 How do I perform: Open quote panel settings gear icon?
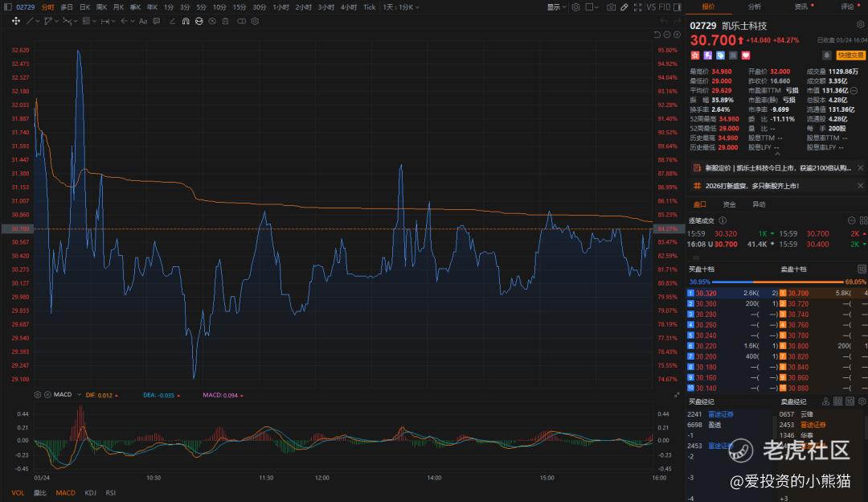pos(860,24)
